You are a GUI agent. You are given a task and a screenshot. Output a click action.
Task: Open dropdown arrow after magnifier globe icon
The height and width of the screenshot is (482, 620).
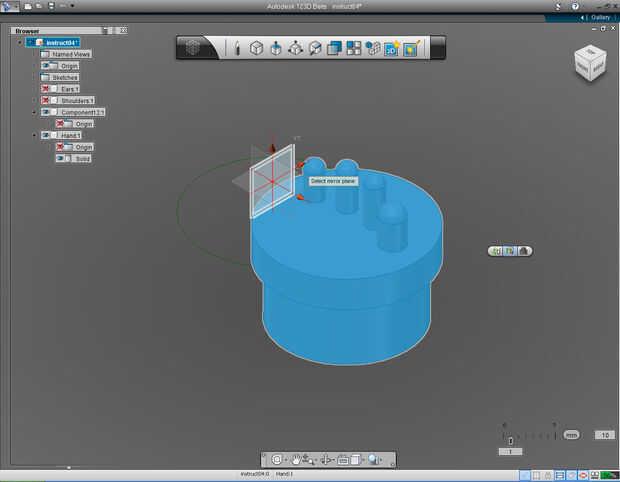click(381, 460)
